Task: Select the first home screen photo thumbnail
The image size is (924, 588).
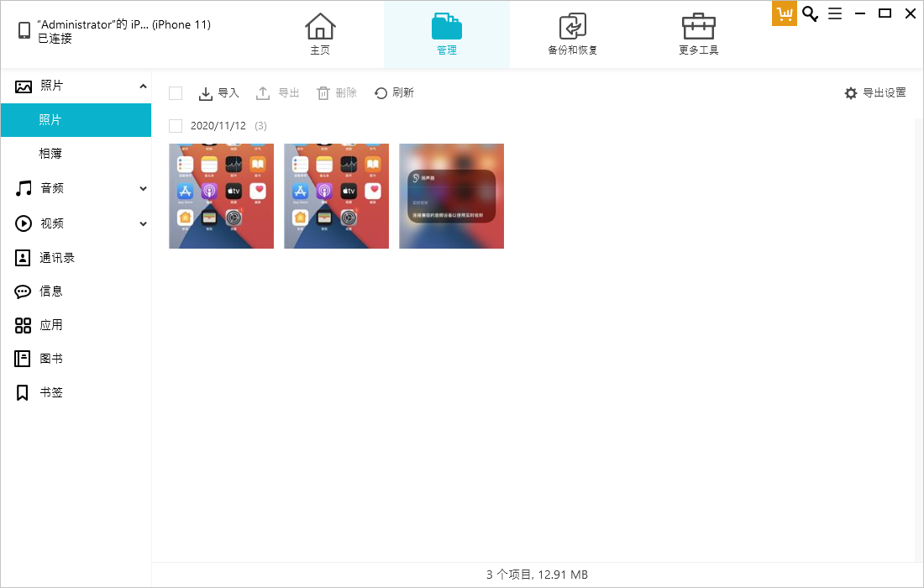Action: click(222, 197)
